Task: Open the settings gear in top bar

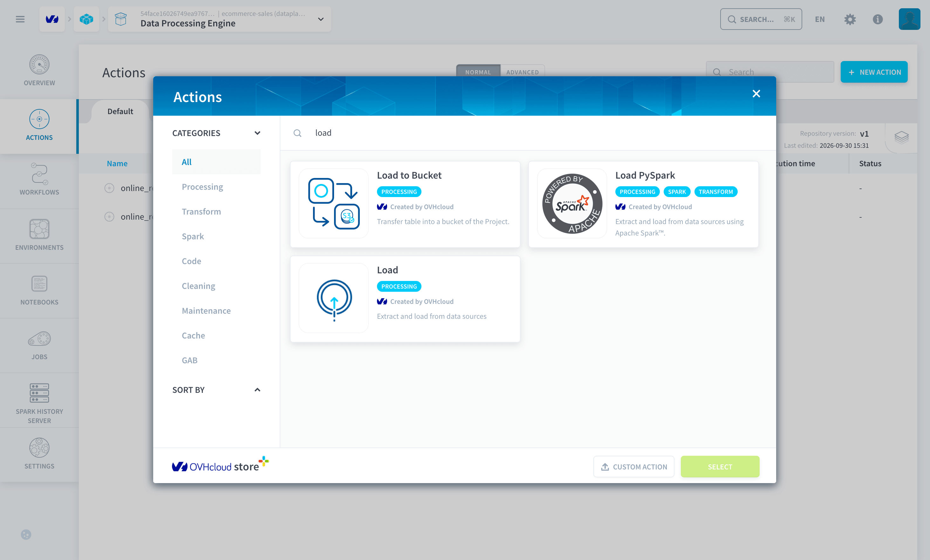Action: (850, 19)
